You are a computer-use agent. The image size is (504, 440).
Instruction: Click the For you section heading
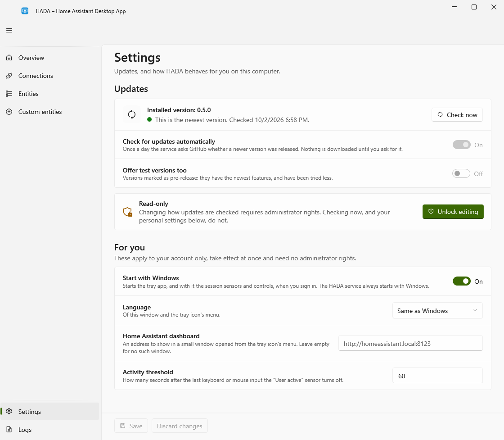point(130,247)
